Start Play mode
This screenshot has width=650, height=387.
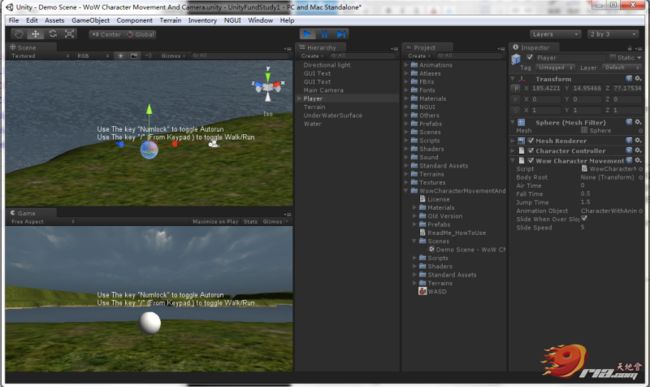307,34
